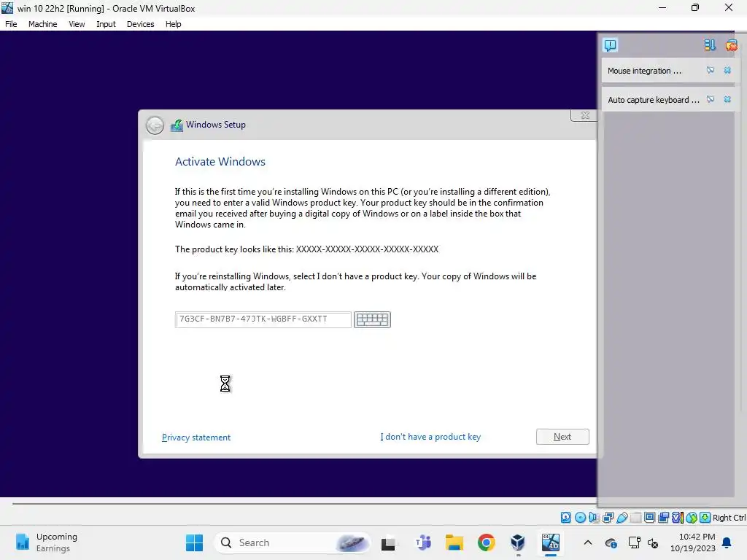Click the delete all notifications icon
Image resolution: width=747 pixels, height=560 pixels.
click(731, 45)
